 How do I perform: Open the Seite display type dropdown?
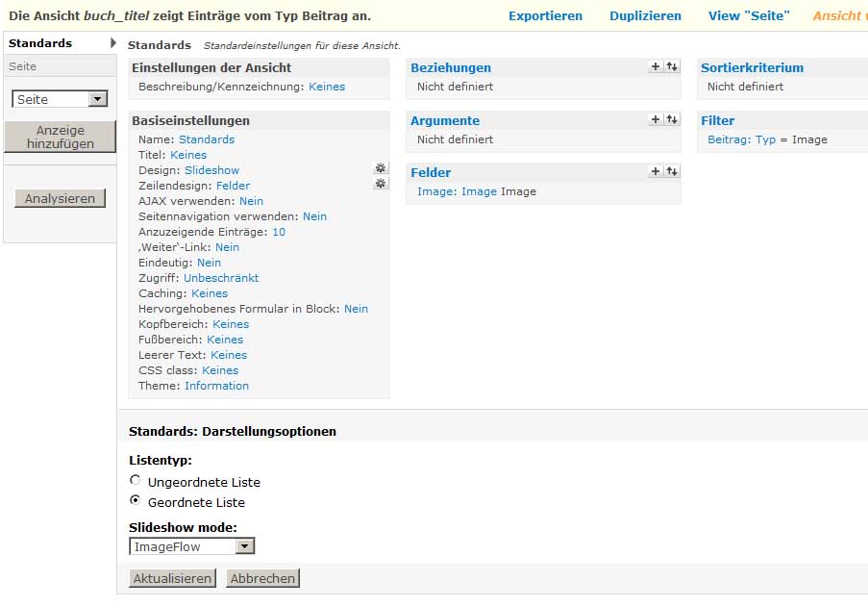click(x=97, y=99)
